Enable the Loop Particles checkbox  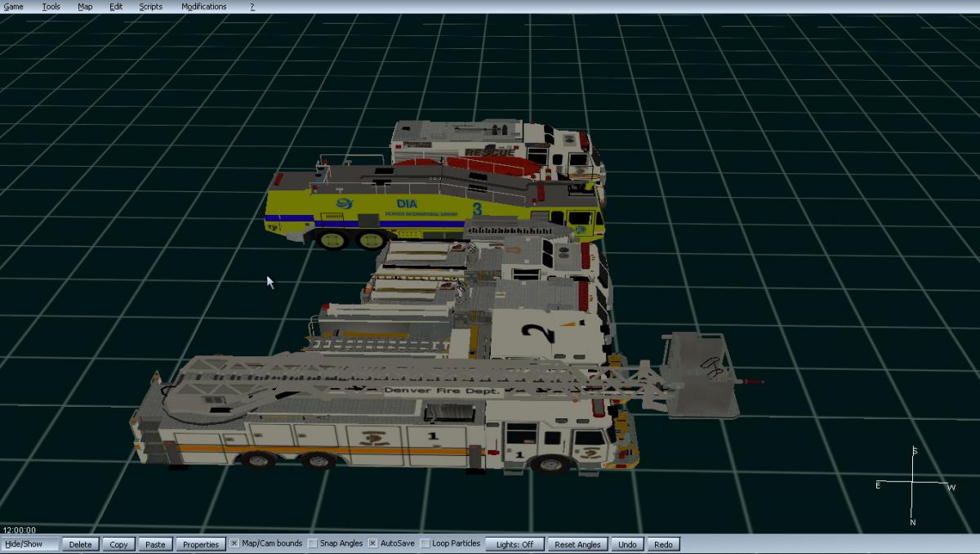click(x=425, y=543)
